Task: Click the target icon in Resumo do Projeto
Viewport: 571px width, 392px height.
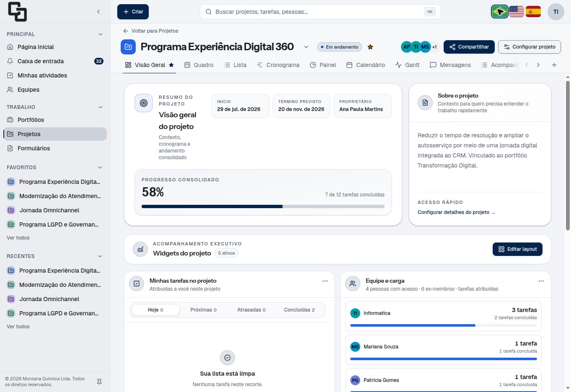Action: coord(144,103)
